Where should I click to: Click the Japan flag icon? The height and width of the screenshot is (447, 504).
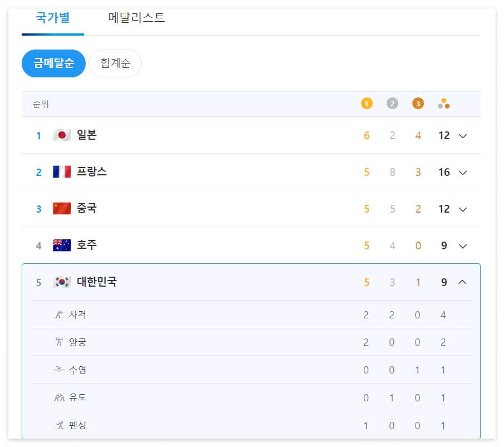(x=61, y=135)
